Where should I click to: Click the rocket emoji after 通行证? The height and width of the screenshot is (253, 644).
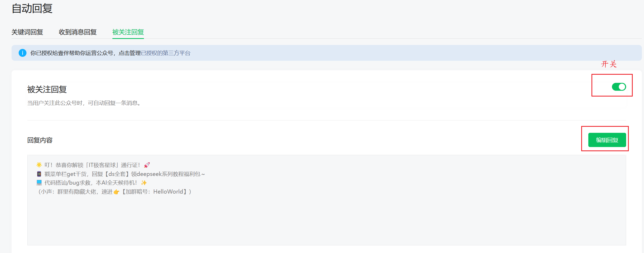[x=147, y=165]
